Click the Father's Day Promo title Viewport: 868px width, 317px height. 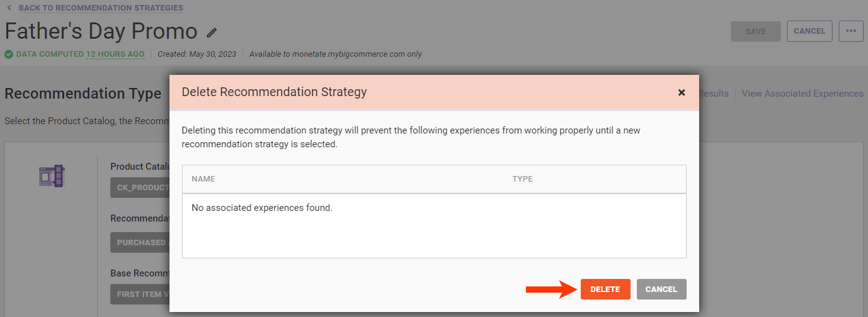pos(101,31)
